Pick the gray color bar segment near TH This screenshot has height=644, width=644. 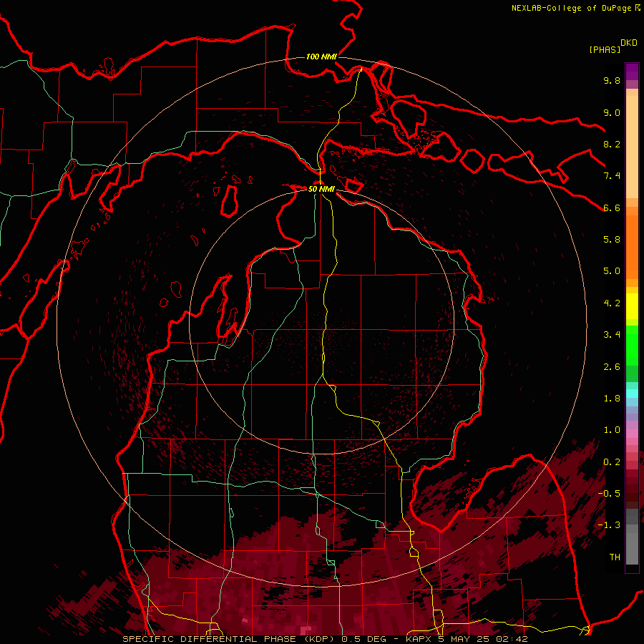(632, 548)
